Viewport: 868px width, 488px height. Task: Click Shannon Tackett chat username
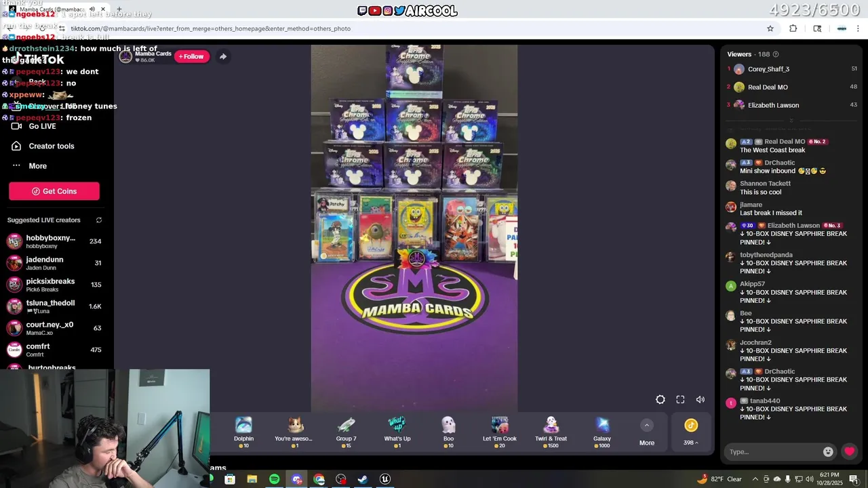(x=765, y=184)
